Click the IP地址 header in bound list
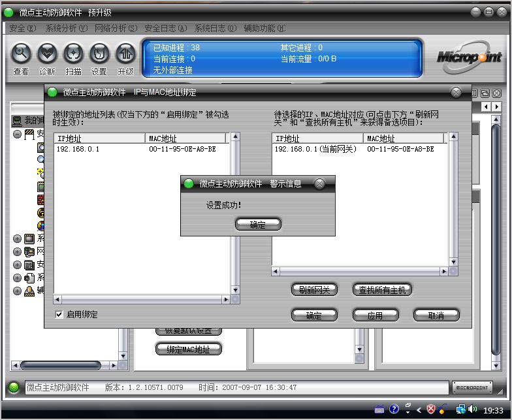This screenshot has width=512, height=420. pyautogui.click(x=99, y=138)
